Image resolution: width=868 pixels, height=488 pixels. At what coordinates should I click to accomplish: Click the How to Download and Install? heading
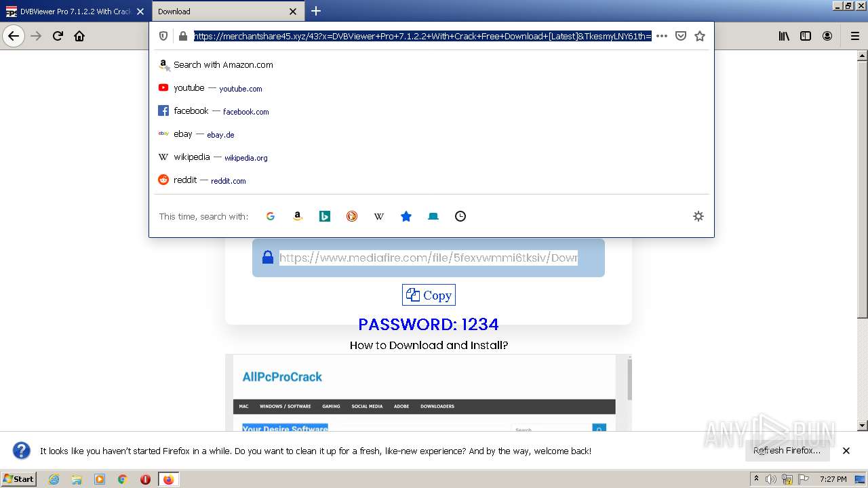(429, 345)
